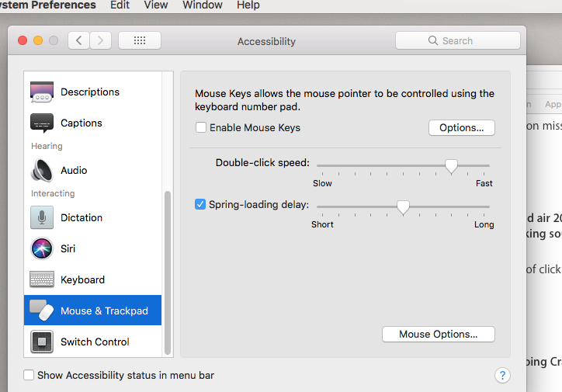Click the Double-click speed slider thumb
The image size is (562, 392).
click(451, 165)
